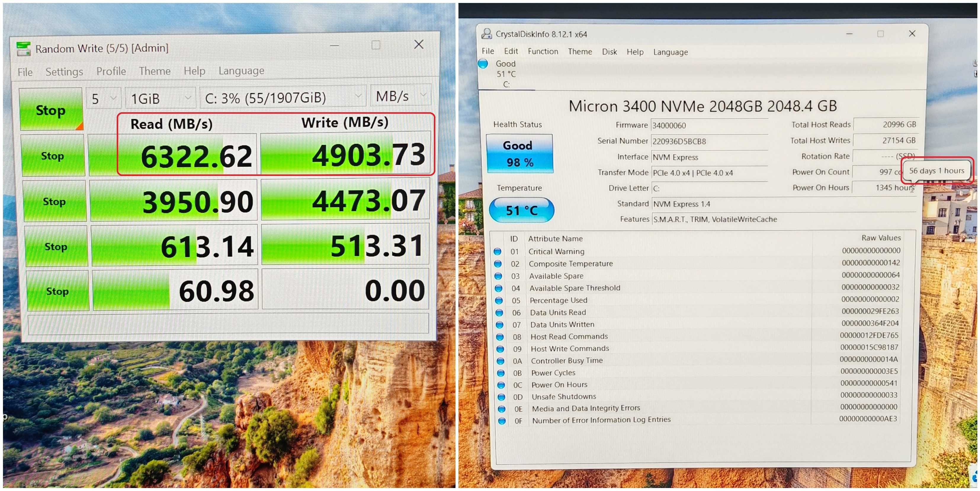The height and width of the screenshot is (491, 980).
Task: Open Help menu in CrystalDiskInfo
Action: [635, 52]
